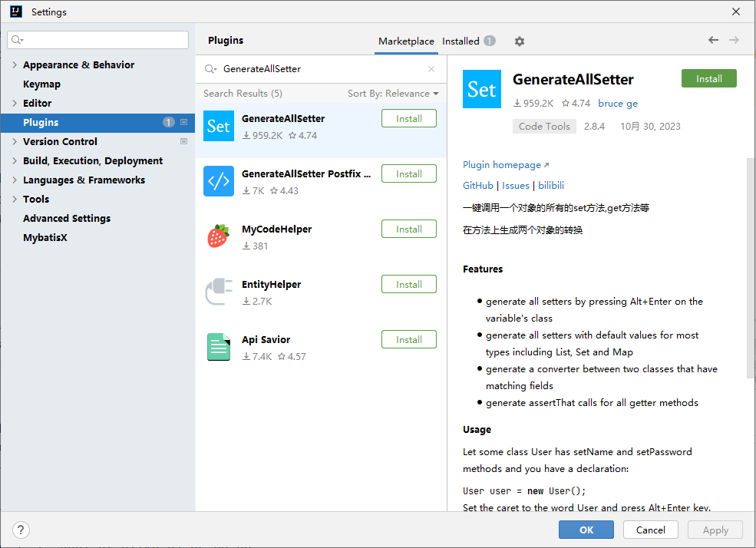Switch to the Marketplace tab
Image resolution: width=756 pixels, height=548 pixels.
click(x=406, y=41)
